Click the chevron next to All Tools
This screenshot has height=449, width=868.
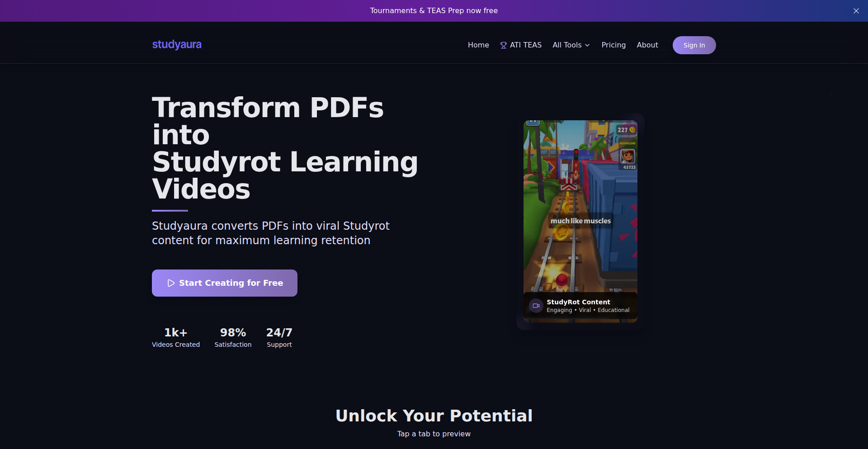[587, 45]
